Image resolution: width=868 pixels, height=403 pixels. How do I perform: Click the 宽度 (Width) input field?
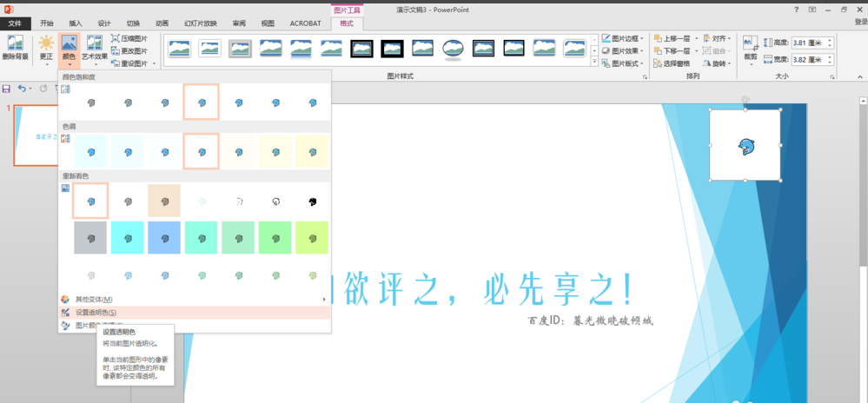click(x=809, y=59)
